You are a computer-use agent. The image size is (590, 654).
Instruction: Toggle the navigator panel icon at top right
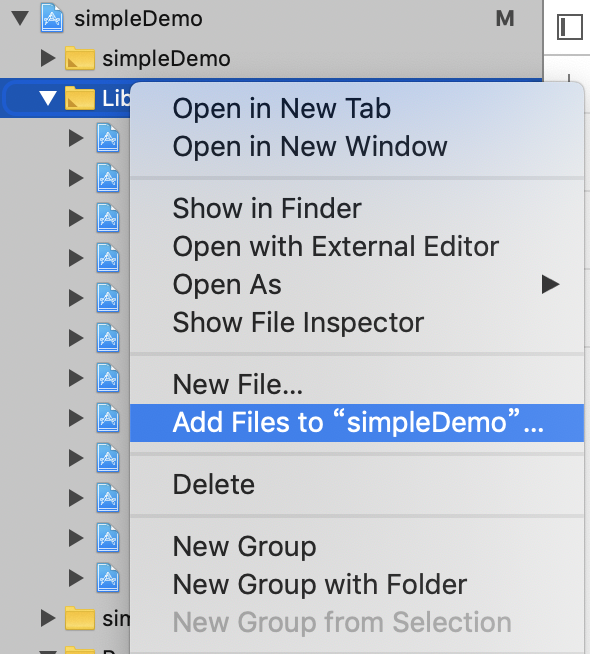pos(570,27)
